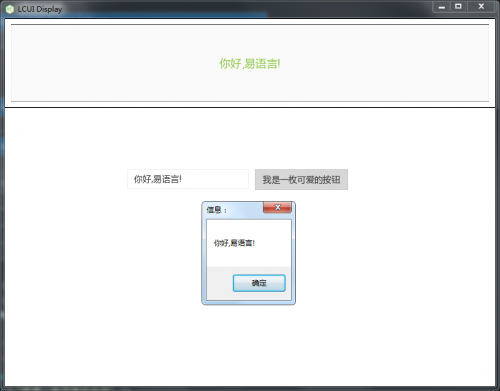This screenshot has height=391, width=500.
Task: Click the green 你好,易语言! heading label
Action: 250,63
